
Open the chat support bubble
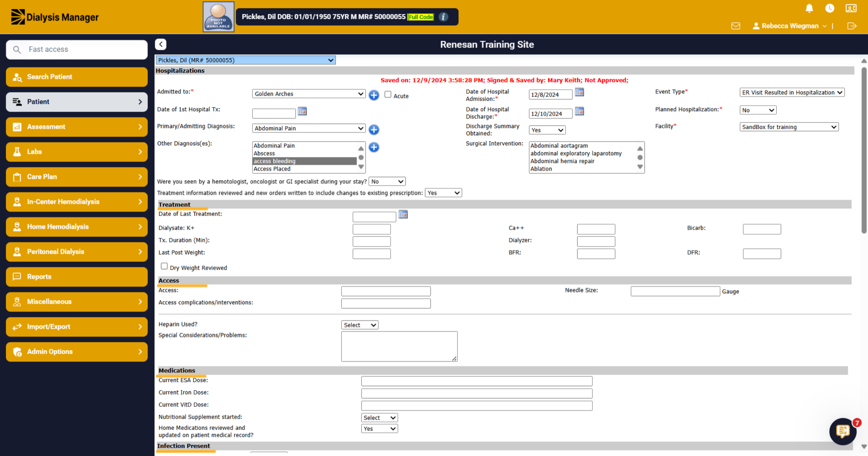tap(843, 431)
